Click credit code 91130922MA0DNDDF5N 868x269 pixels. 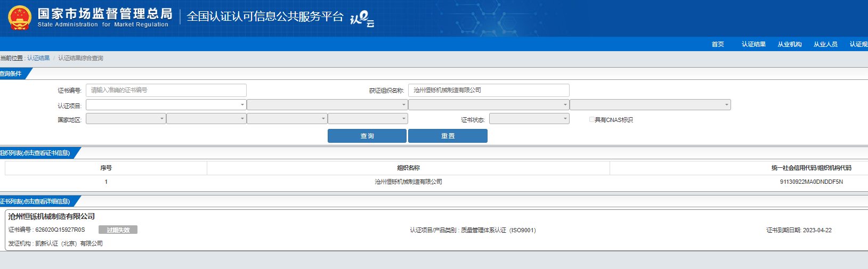(x=811, y=182)
